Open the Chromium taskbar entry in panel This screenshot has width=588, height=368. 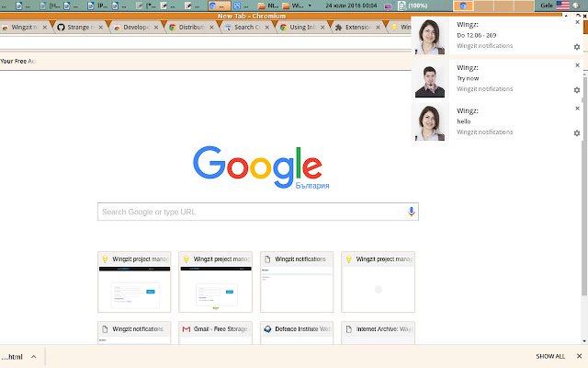point(220,6)
